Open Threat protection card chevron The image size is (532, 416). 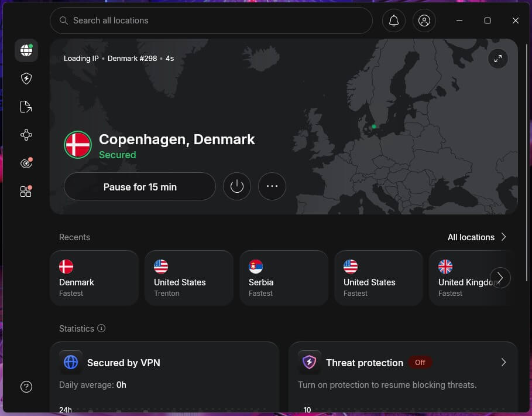(x=503, y=362)
